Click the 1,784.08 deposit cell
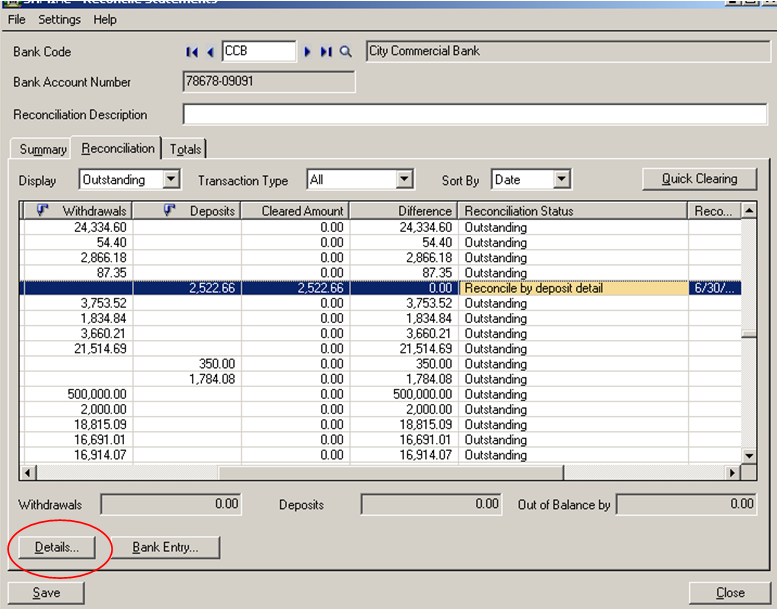777x610 pixels. [x=187, y=379]
